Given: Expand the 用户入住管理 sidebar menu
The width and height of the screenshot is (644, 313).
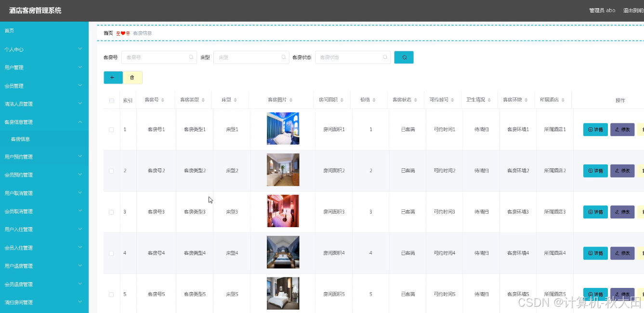Looking at the screenshot, I should (44, 229).
